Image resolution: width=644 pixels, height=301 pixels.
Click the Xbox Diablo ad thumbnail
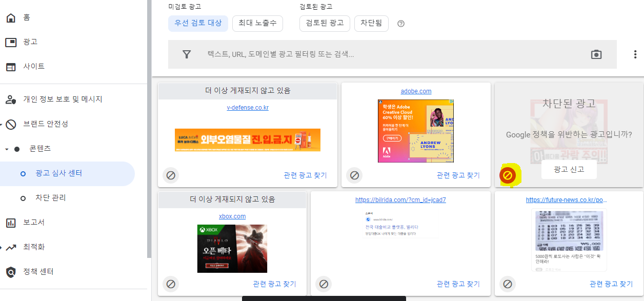(232, 249)
